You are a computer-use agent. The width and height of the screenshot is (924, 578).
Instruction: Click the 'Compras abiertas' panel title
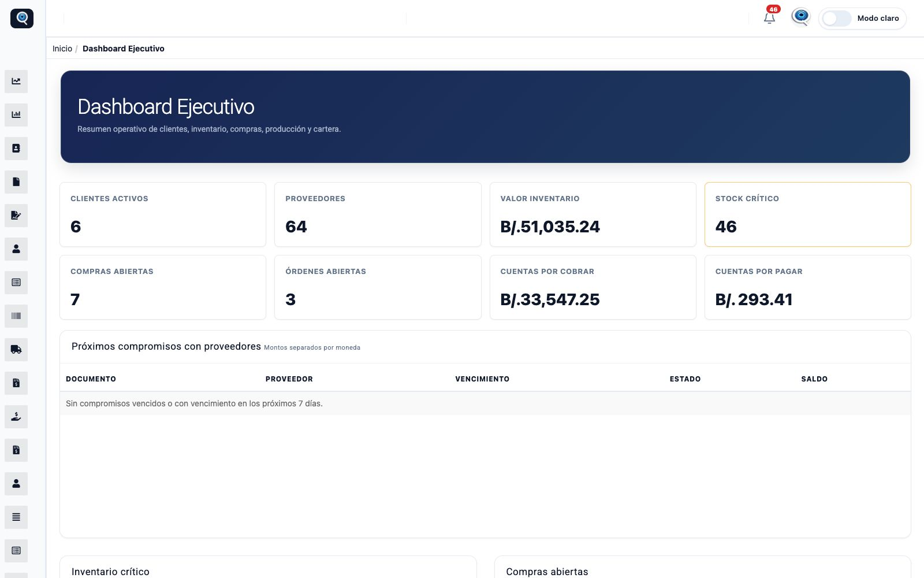547,572
